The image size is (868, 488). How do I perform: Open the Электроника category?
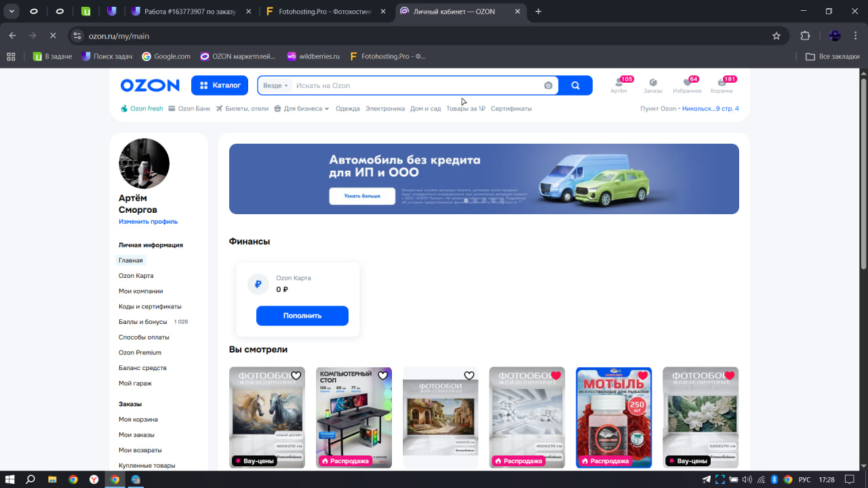[385, 108]
